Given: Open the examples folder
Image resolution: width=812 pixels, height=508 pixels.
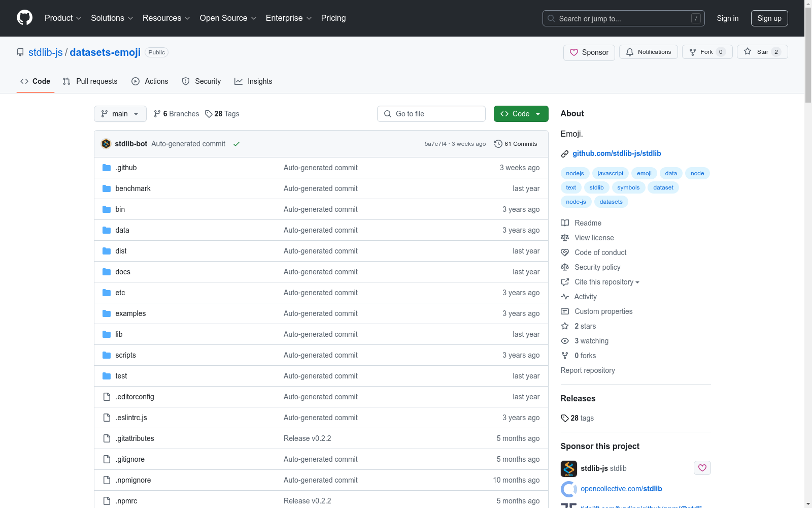Looking at the screenshot, I should pos(130,313).
